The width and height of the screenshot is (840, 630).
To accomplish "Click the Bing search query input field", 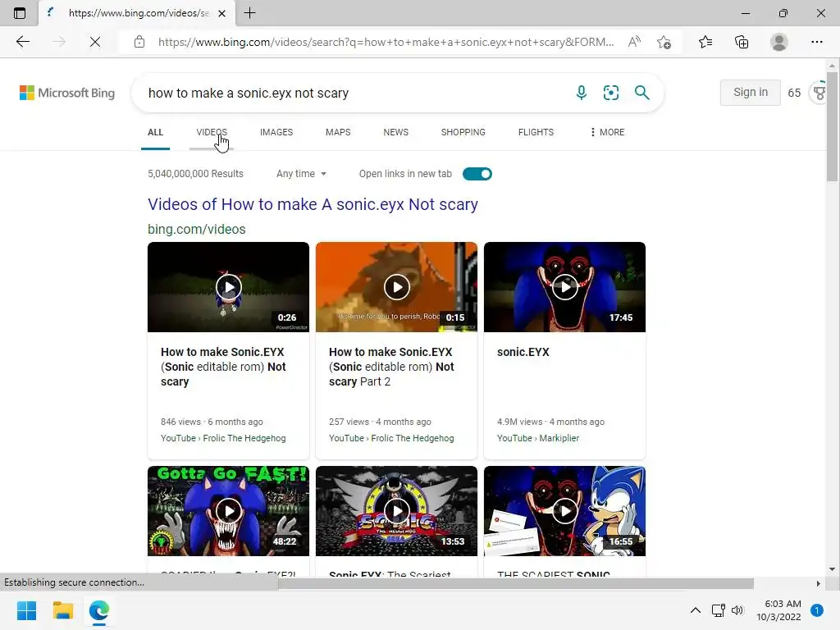I will tap(354, 93).
